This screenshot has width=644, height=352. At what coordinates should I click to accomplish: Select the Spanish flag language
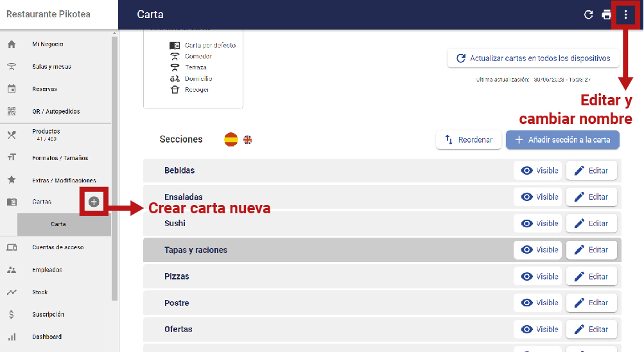pos(231,139)
